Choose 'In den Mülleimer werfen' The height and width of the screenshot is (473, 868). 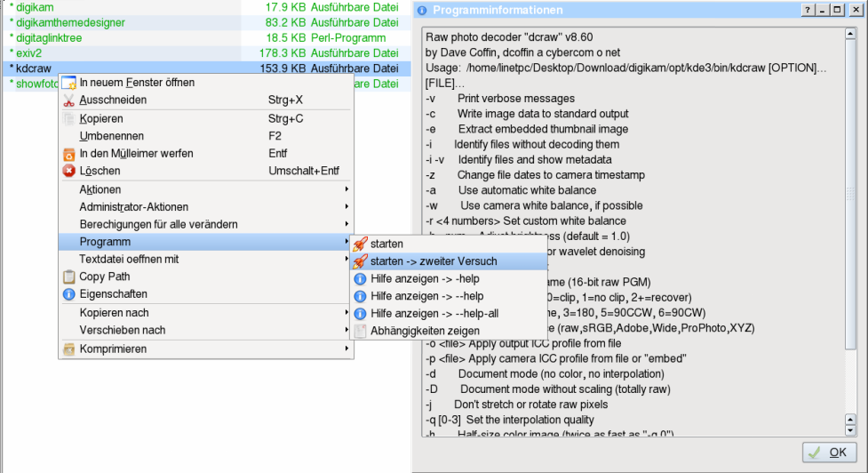tap(206, 154)
